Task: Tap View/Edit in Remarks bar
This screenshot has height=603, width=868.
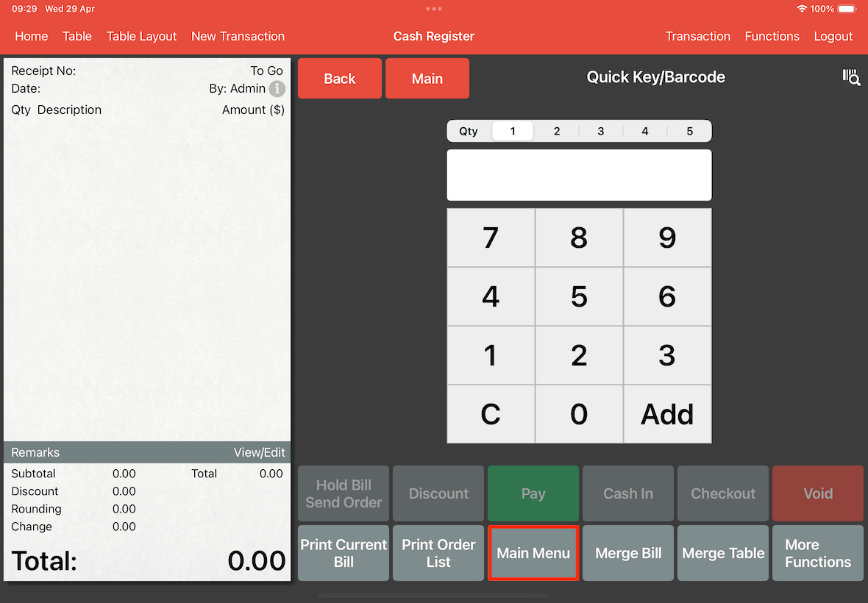Action: click(259, 452)
